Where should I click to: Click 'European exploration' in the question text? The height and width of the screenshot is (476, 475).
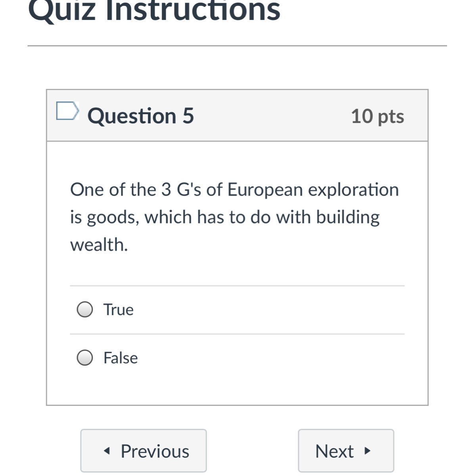(x=313, y=190)
